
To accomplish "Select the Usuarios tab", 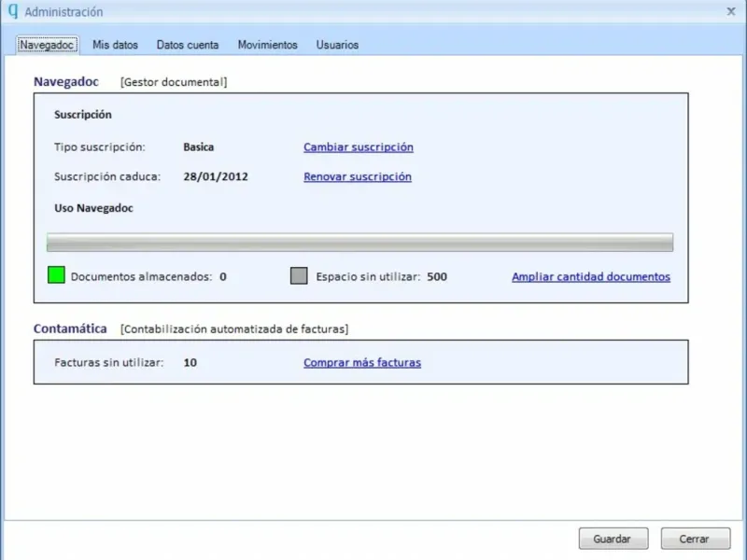I will coord(337,45).
